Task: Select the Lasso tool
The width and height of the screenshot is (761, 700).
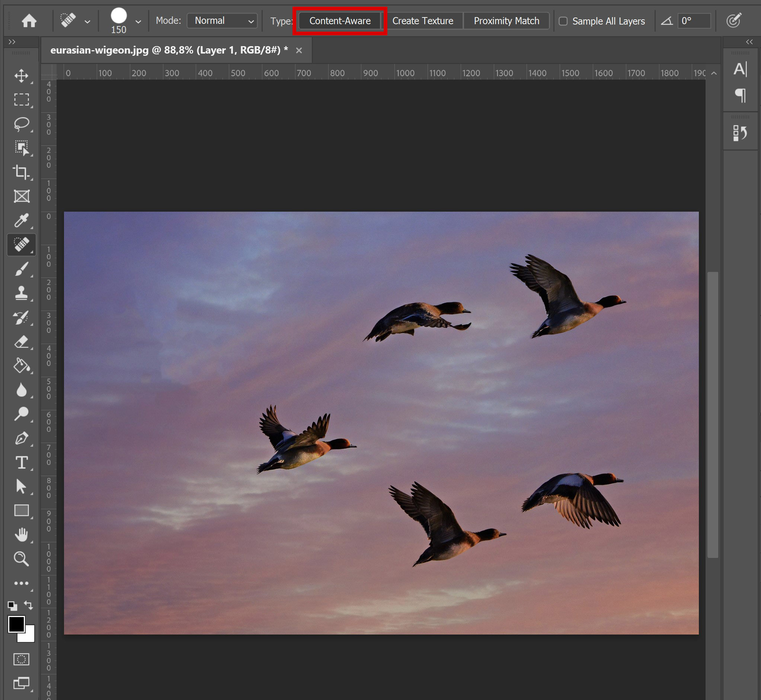Action: [21, 124]
